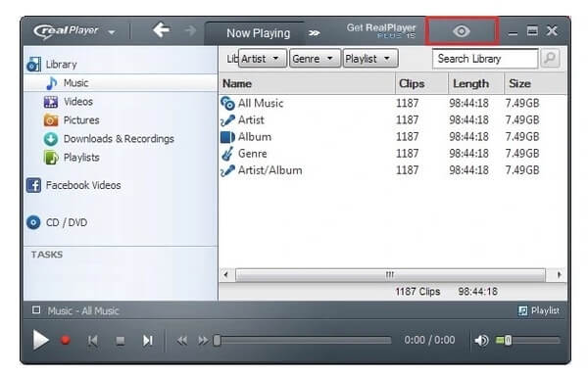This screenshot has width=588, height=376.
Task: Go forward with the forward arrow
Action: pyautogui.click(x=190, y=30)
